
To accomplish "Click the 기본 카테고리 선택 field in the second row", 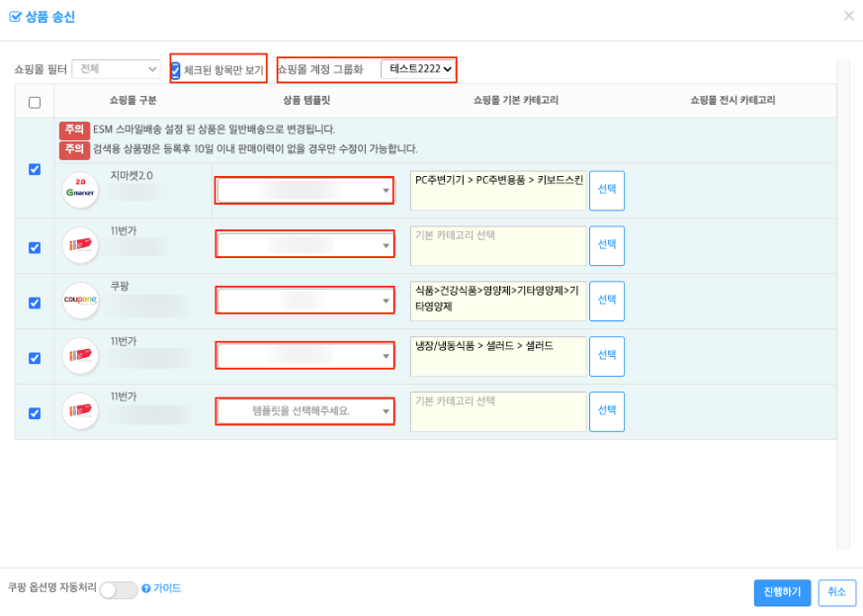I will tap(498, 245).
